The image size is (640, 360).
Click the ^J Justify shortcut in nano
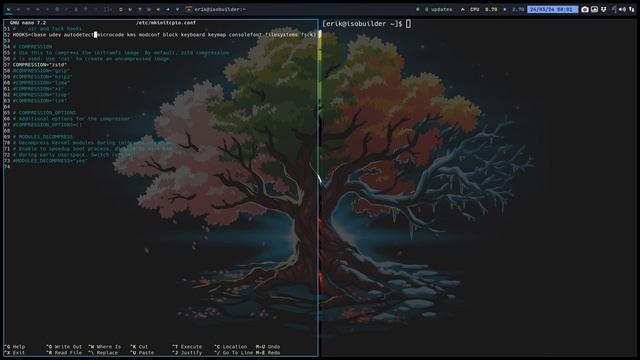[187, 353]
